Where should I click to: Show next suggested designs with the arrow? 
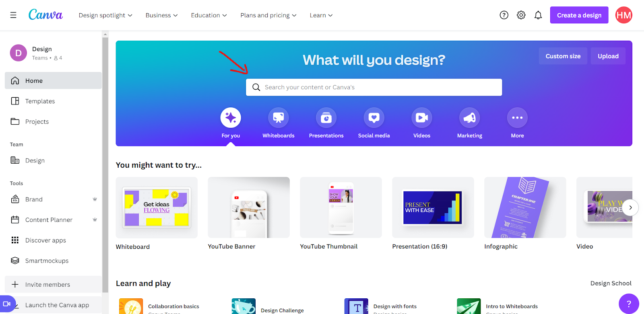(630, 207)
